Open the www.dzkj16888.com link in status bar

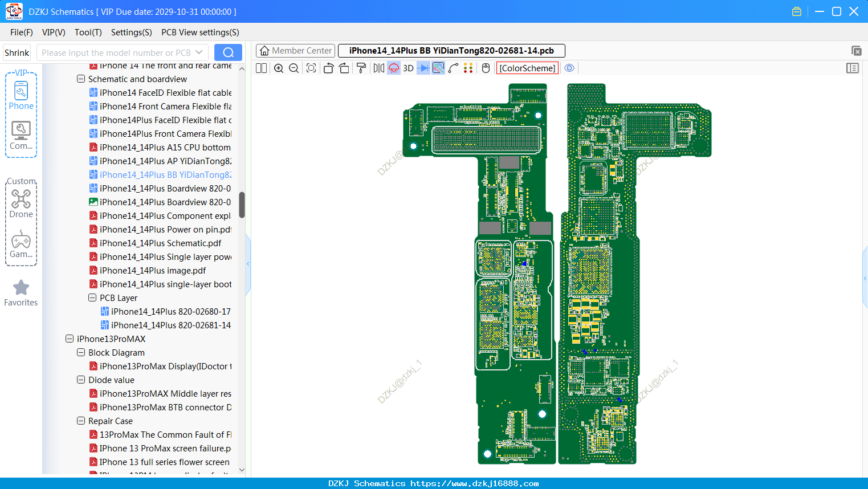475,483
